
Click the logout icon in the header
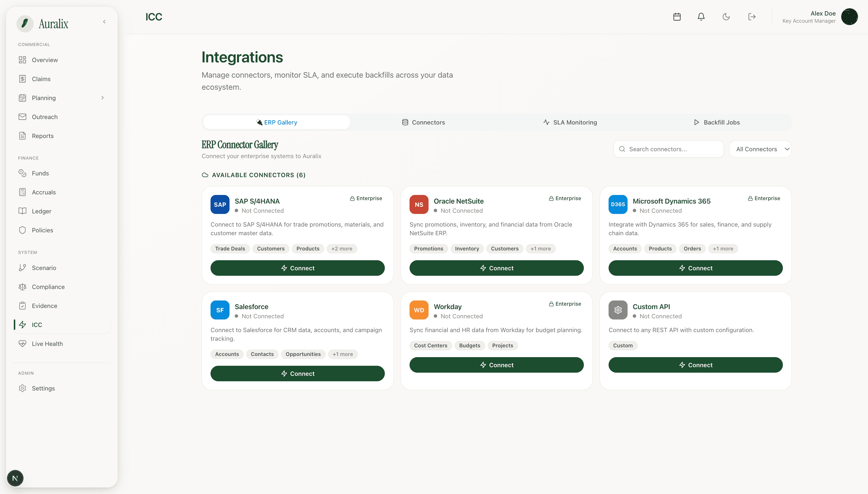752,17
